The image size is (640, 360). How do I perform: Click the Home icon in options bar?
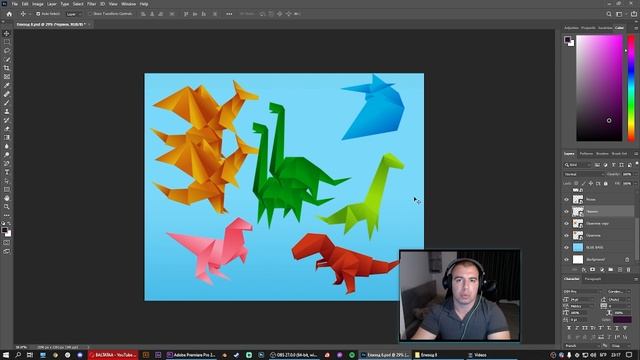(x=9, y=14)
